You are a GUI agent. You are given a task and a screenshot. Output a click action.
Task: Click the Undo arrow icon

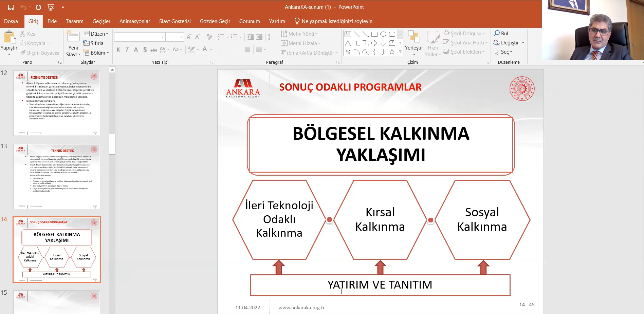23,7
